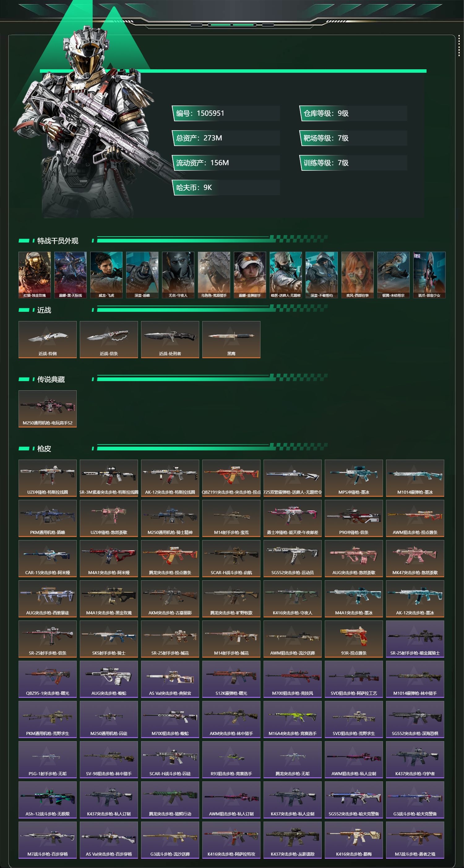Click the 仓库等级：9级 stat
The height and width of the screenshot is (868, 464).
tap(326, 113)
